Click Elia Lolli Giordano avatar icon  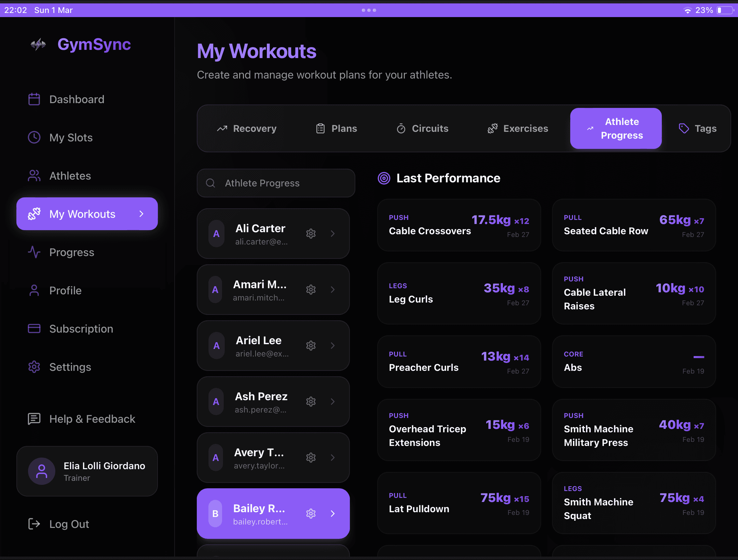click(x=42, y=471)
